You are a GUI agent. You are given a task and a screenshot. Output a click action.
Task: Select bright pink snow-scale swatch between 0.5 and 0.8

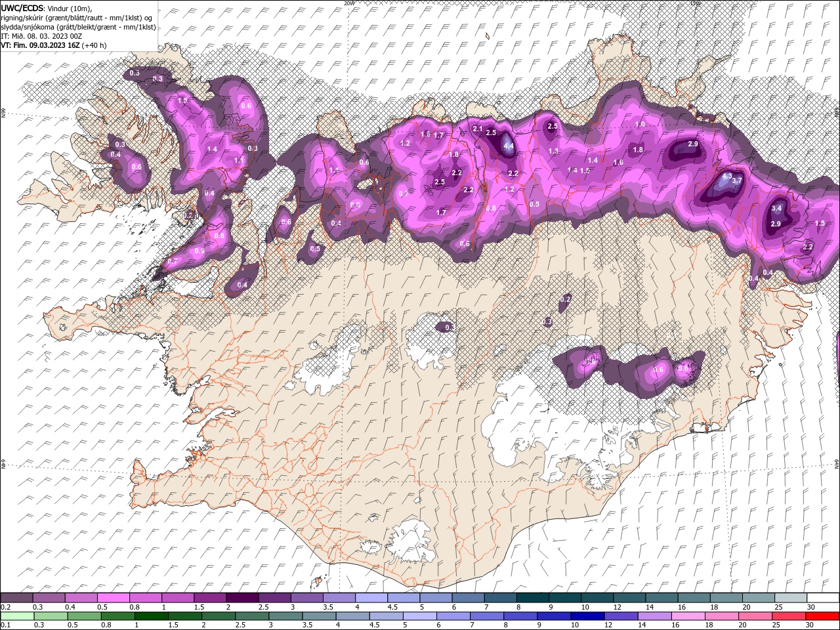pyautogui.click(x=114, y=598)
